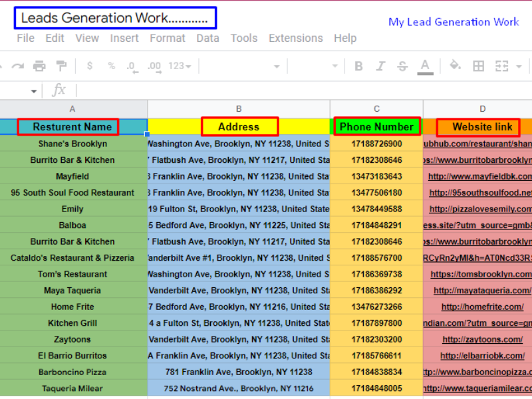Apply currency format with dollar icon
The image size is (532, 399).
pyautogui.click(x=90, y=66)
